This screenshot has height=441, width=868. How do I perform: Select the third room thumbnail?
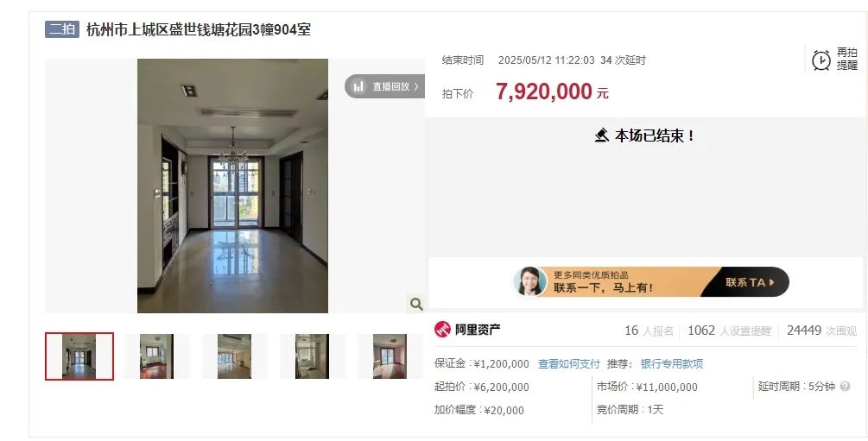point(234,356)
